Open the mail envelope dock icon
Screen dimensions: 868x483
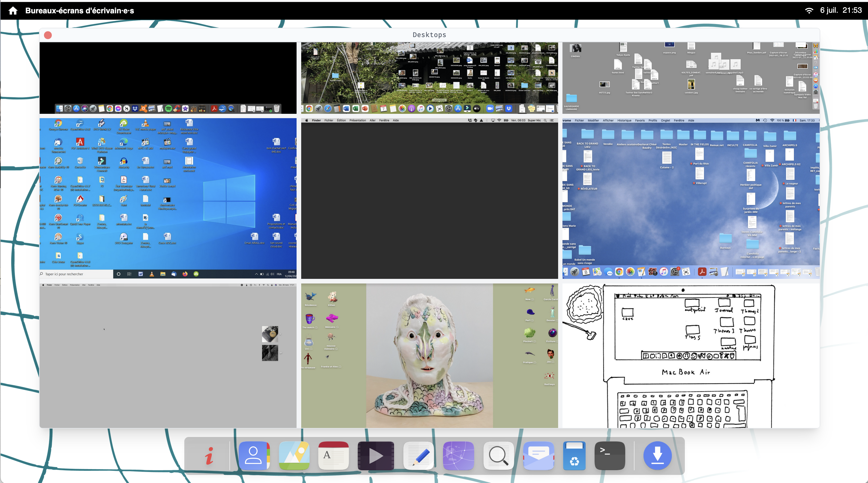pyautogui.click(x=538, y=456)
